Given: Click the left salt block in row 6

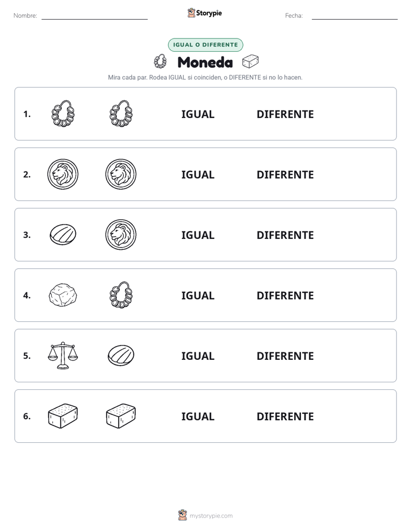Looking at the screenshot, I should [63, 416].
